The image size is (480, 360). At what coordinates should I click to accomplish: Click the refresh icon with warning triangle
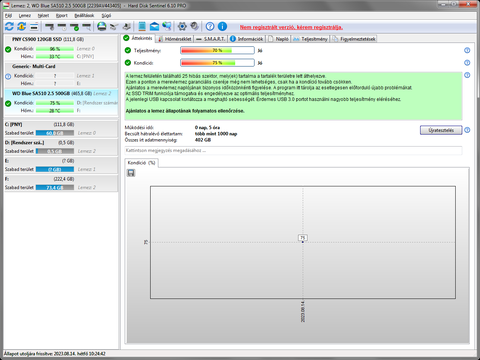point(21,26)
